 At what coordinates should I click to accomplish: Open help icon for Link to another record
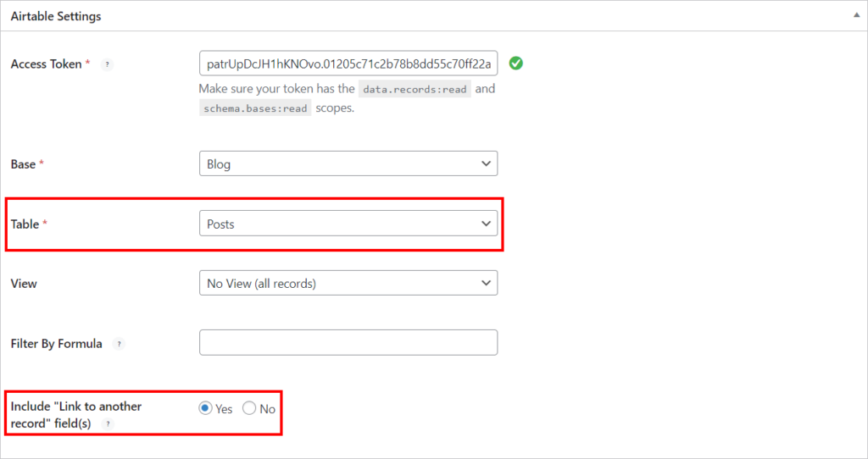[x=108, y=424]
